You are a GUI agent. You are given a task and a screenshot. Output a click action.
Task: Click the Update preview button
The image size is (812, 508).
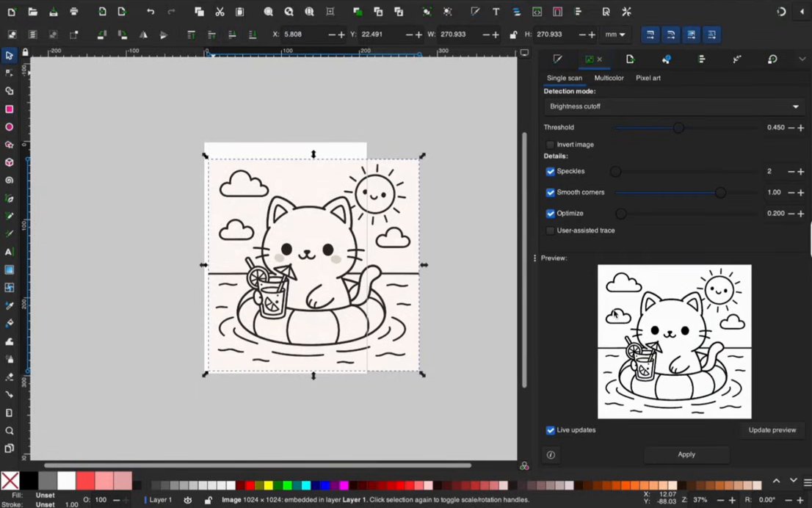(772, 430)
